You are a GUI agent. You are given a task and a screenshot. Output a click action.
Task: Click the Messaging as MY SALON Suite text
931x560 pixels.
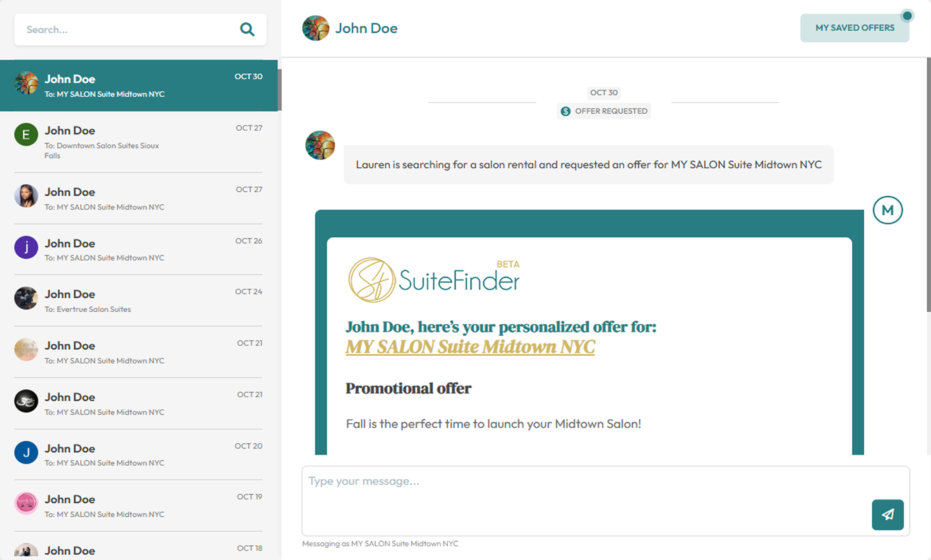(380, 544)
